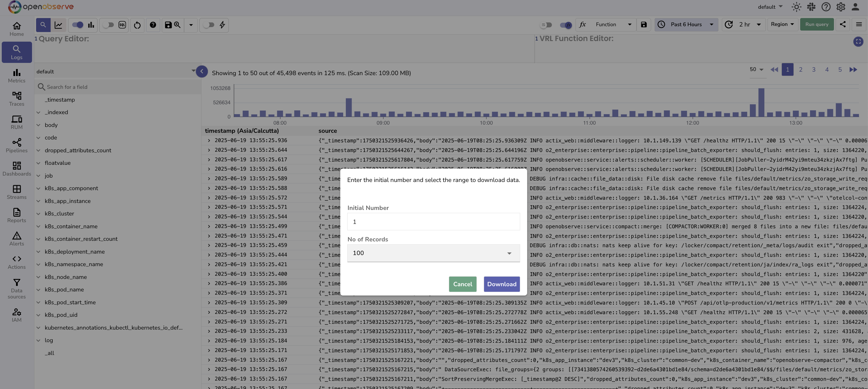Jump to the first results page arrow

pyautogui.click(x=774, y=69)
